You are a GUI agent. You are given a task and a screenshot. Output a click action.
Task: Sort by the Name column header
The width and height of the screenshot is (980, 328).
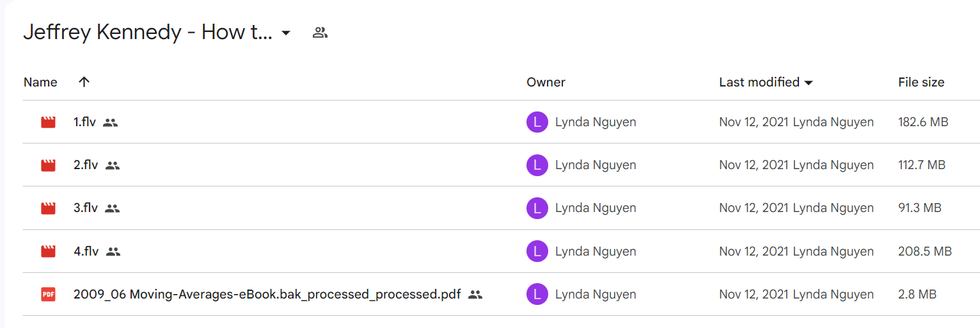pyautogui.click(x=40, y=83)
